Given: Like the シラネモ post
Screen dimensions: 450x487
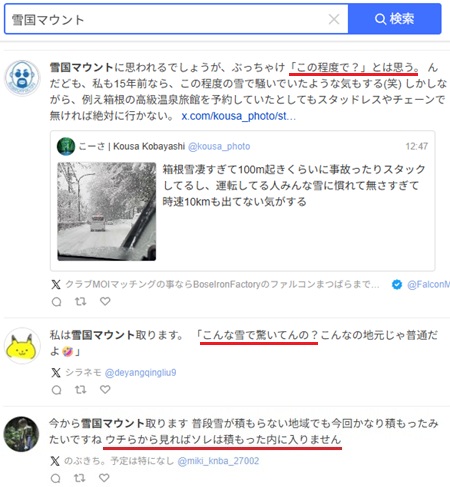Looking at the screenshot, I should click(x=105, y=389).
